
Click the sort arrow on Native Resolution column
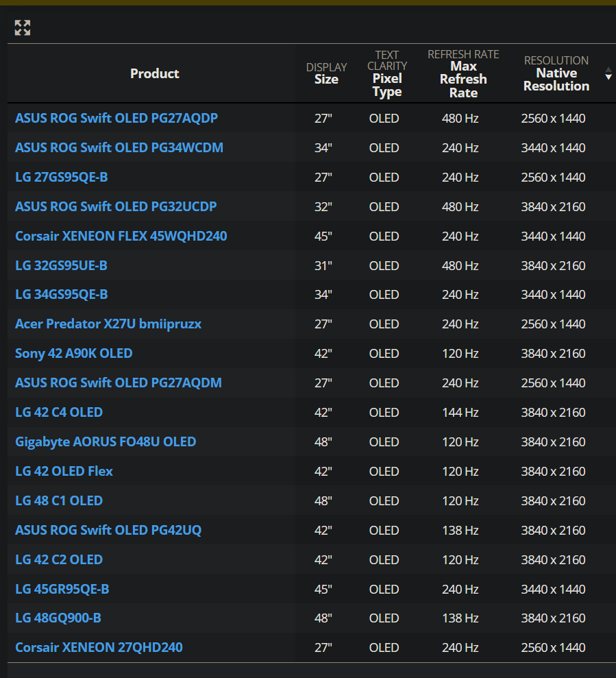tap(608, 74)
